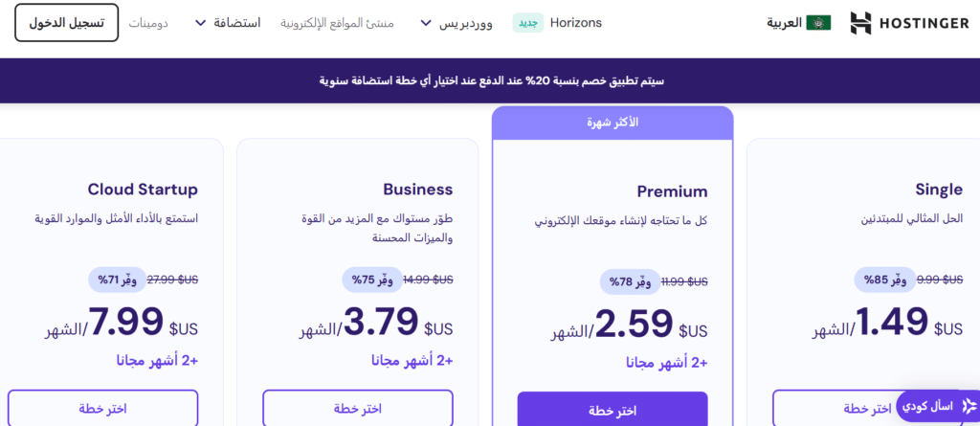Expand the استضافة dropdown chevron
The width and height of the screenshot is (980, 426).
point(200,23)
